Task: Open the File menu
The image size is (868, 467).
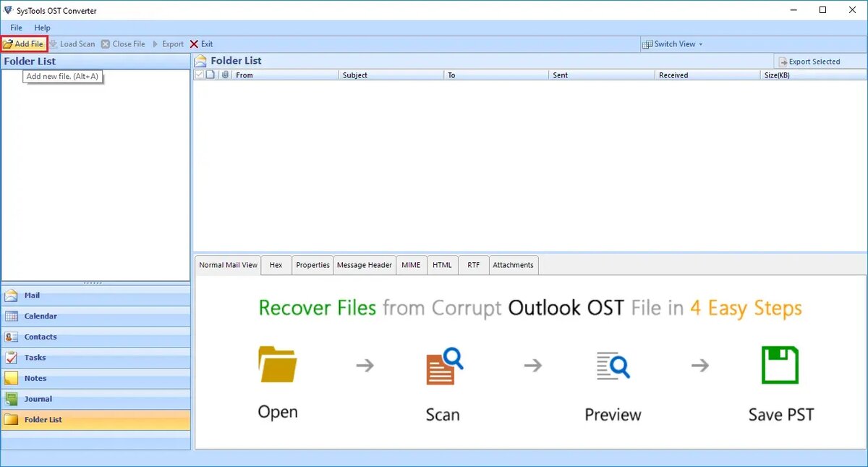Action: pyautogui.click(x=15, y=27)
